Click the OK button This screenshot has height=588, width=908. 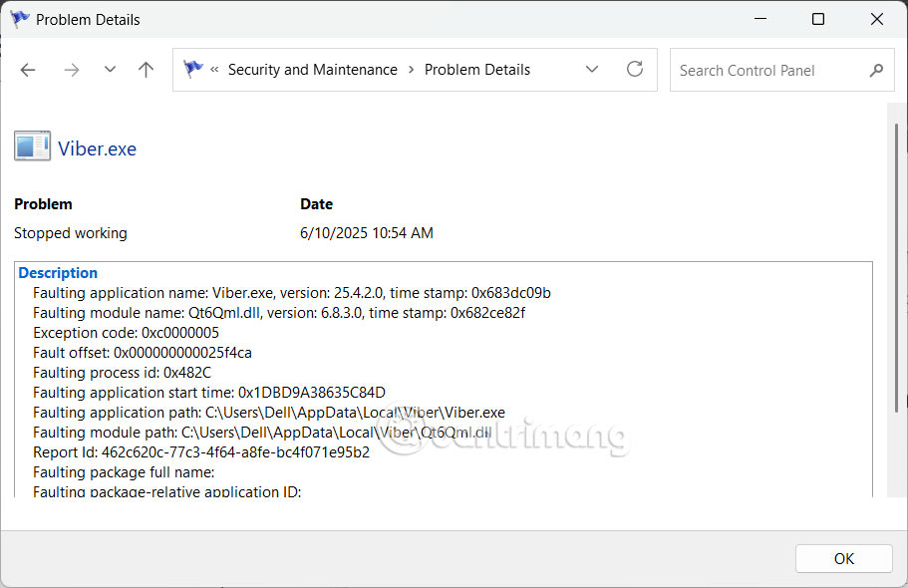click(843, 558)
